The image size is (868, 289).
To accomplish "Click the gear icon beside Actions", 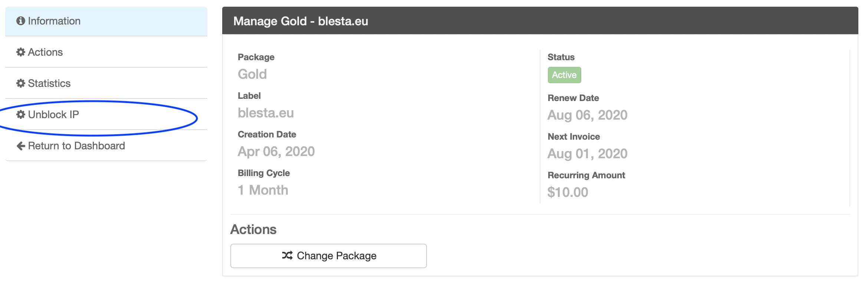I will click(21, 52).
